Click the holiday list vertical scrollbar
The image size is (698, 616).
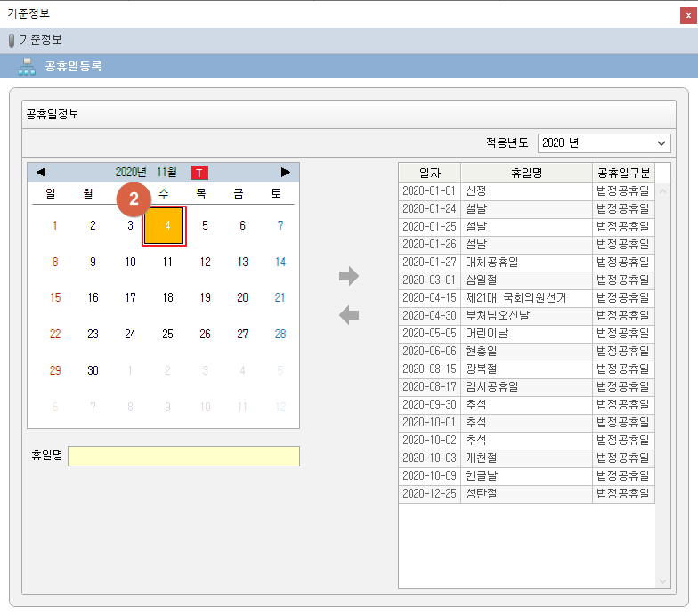(662, 383)
